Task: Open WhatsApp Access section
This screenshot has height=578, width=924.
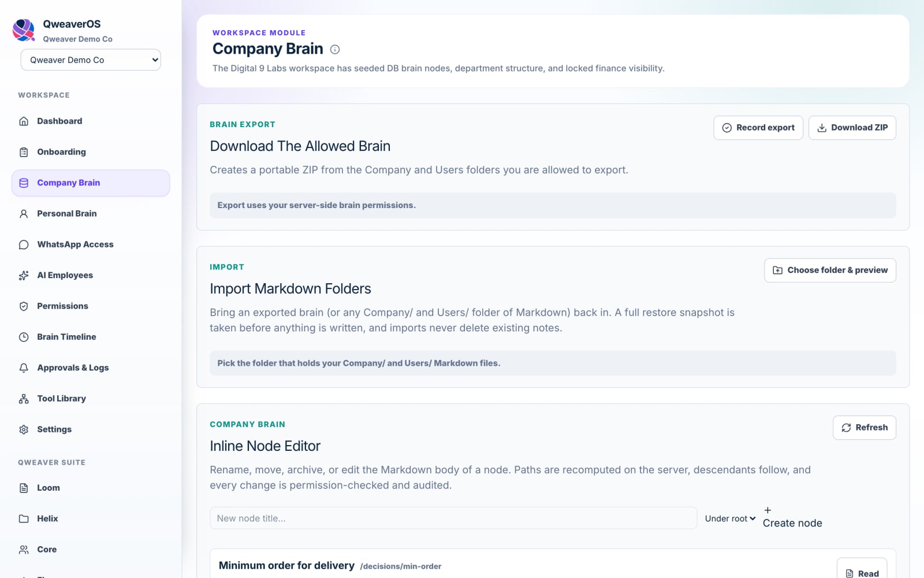Action: pyautogui.click(x=91, y=244)
